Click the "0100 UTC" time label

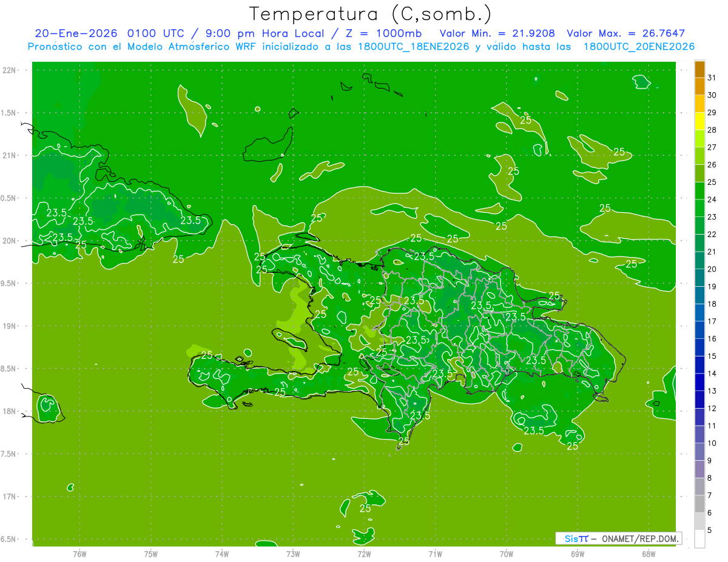(157, 33)
